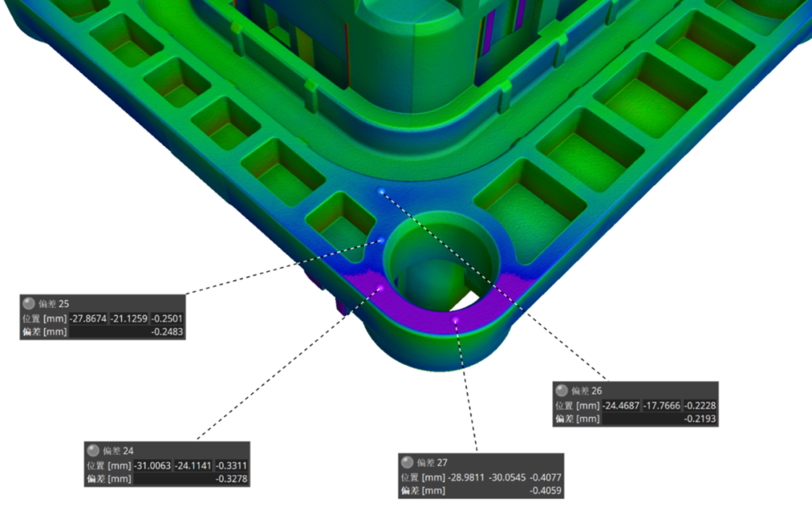This screenshot has height=511, width=812.
Task: Pick the 偏差 26 measurement point on the model
Action: click(x=382, y=192)
